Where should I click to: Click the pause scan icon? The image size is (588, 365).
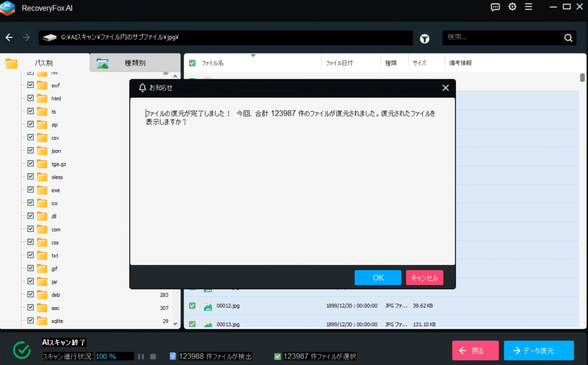pos(141,356)
